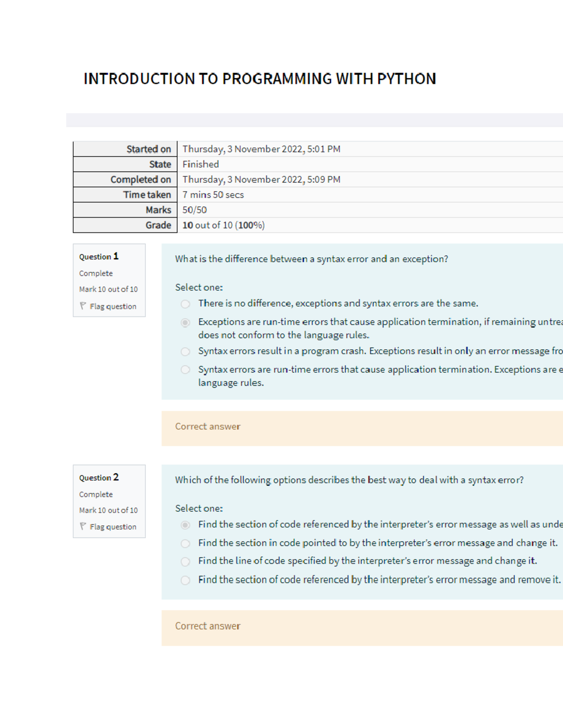Viewport: 563px width, 728px height.
Task: Click 'Complete' status under Question 2
Action: [x=96, y=494]
